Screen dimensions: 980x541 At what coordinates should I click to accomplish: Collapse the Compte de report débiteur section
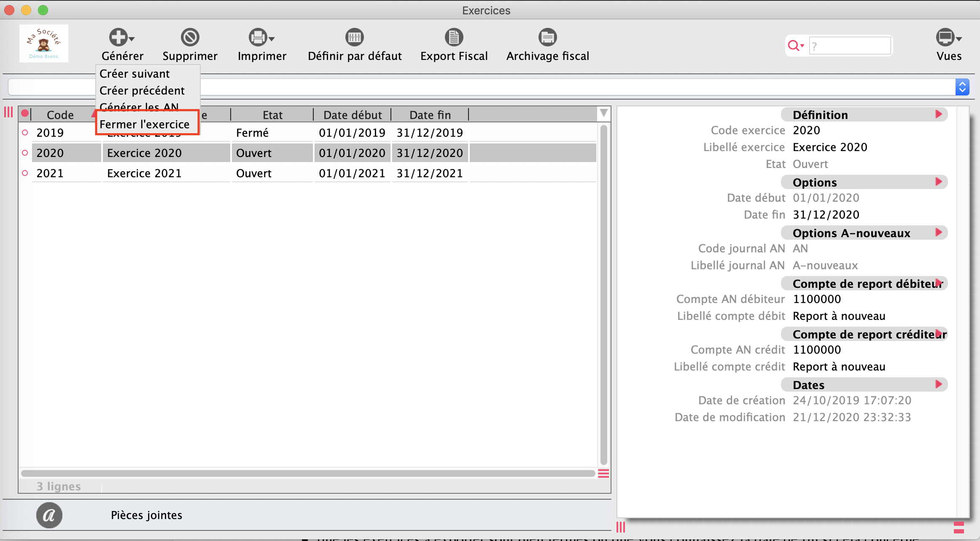tap(939, 283)
